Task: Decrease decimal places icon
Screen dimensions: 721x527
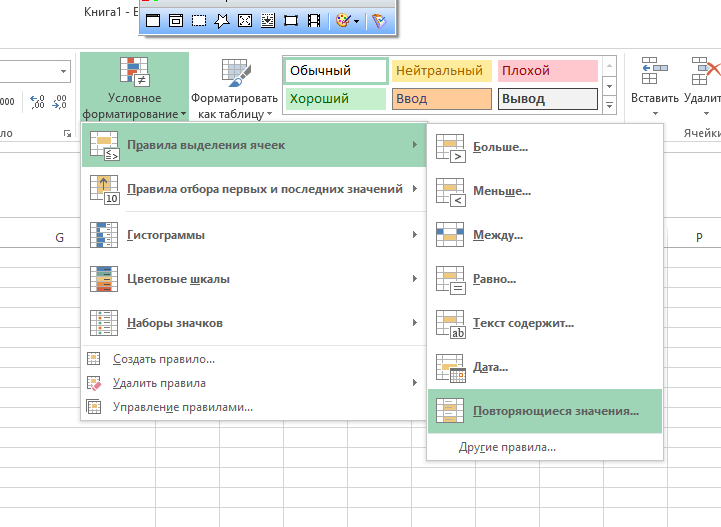Action: (x=59, y=102)
